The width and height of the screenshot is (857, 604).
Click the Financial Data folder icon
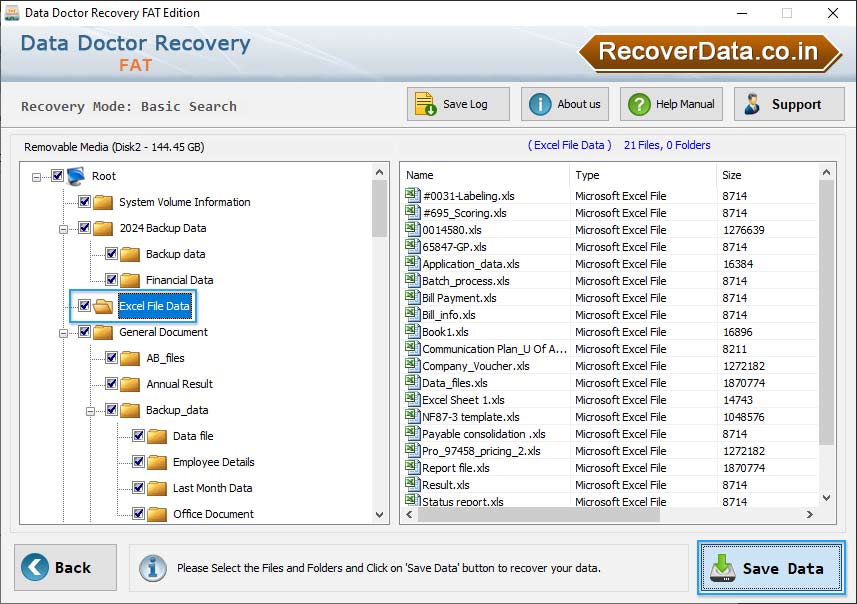[x=130, y=280]
